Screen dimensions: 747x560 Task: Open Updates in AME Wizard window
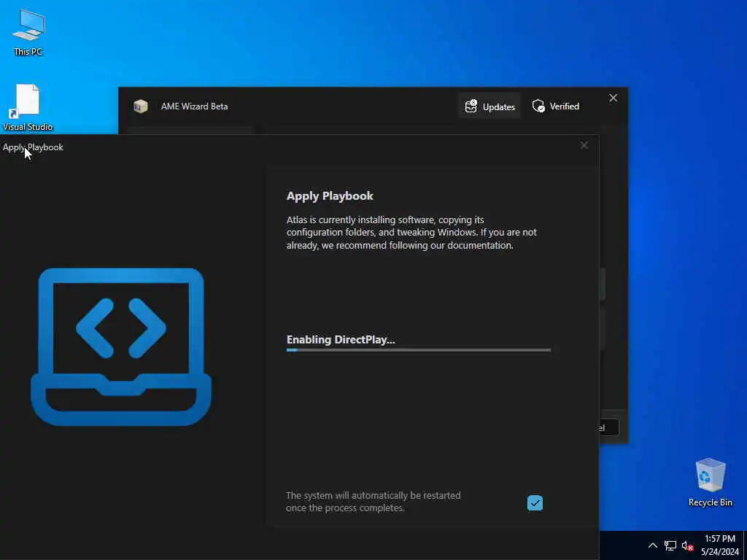(489, 106)
